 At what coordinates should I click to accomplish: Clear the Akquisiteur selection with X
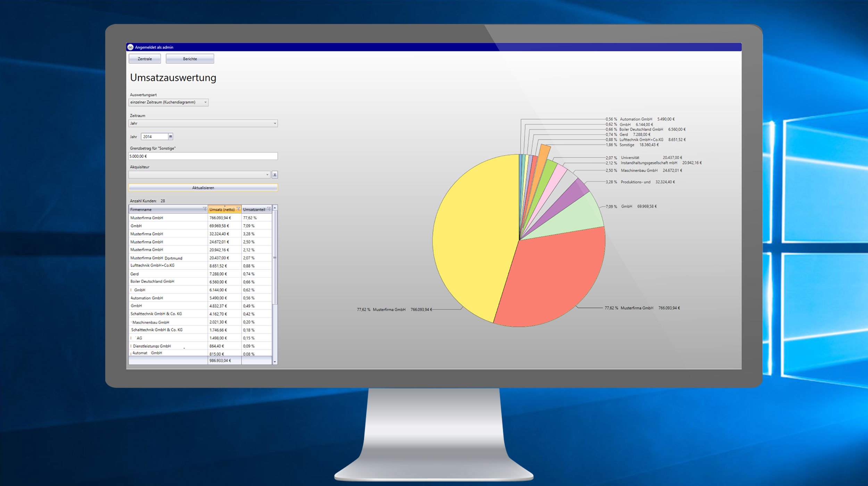click(x=275, y=175)
